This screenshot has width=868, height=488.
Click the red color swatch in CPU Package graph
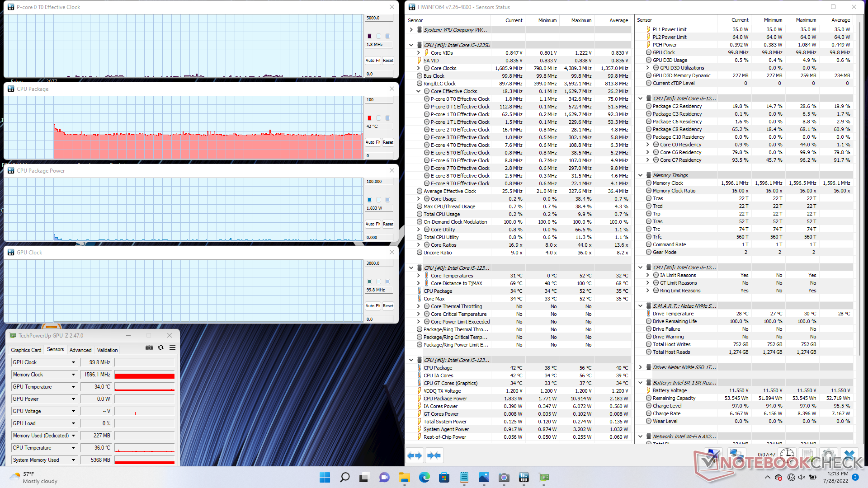click(369, 118)
